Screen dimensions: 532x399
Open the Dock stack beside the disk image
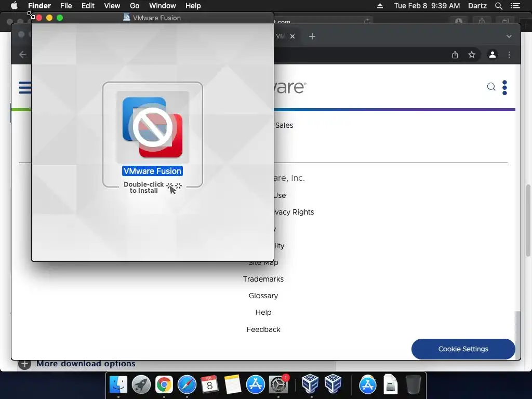click(x=368, y=384)
